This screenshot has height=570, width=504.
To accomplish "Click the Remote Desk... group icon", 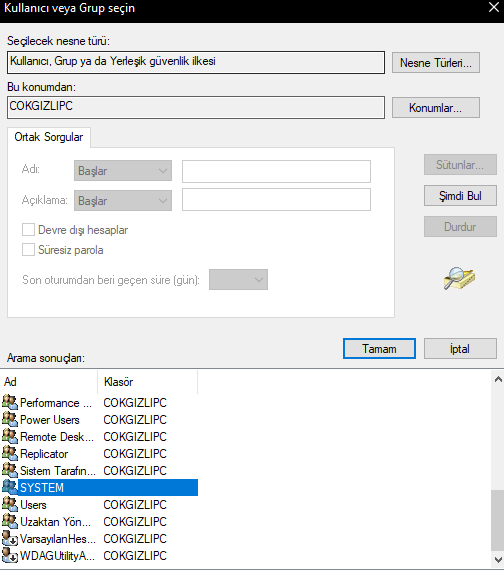I will (10, 436).
